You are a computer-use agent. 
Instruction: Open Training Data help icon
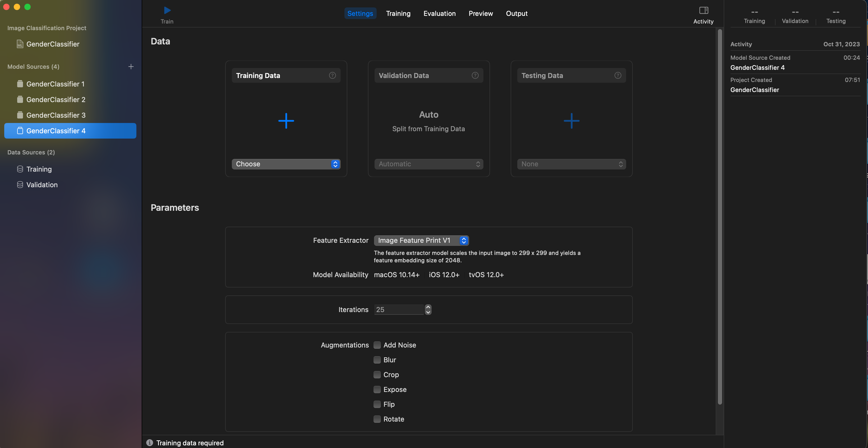click(x=332, y=76)
